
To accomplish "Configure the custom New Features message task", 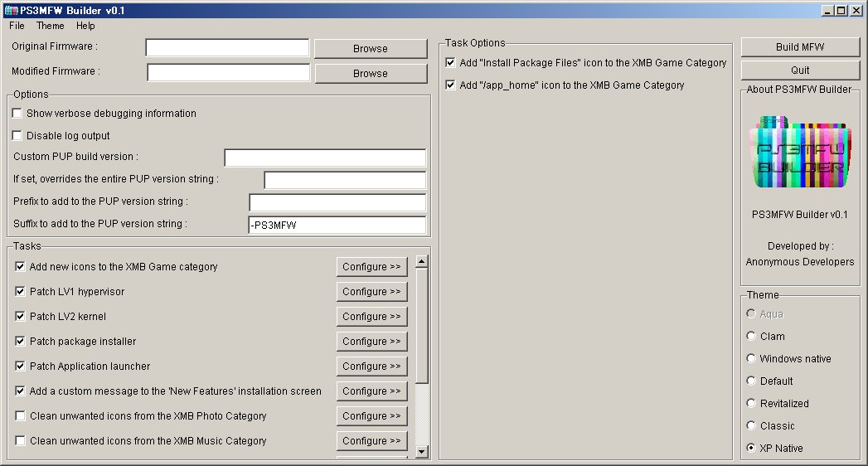I will tap(371, 391).
